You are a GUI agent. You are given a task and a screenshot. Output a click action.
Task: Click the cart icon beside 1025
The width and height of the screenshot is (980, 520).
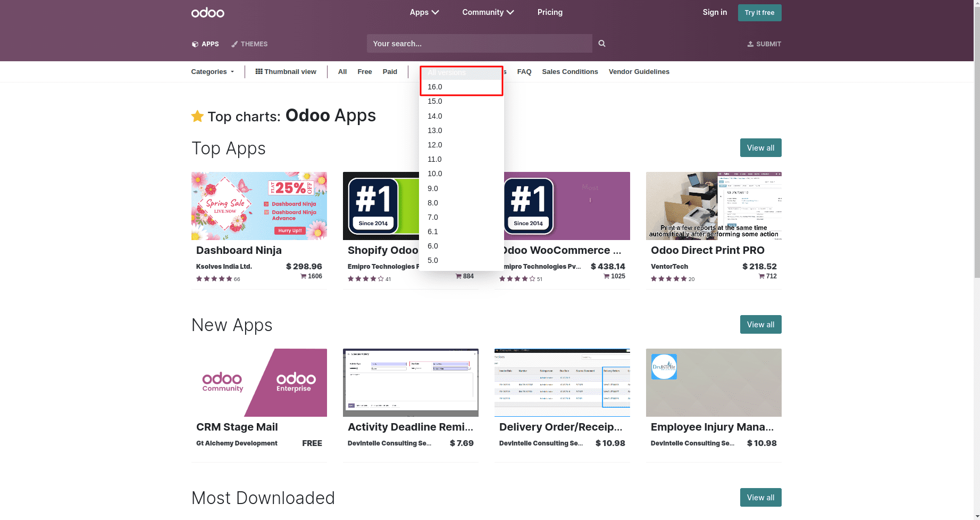tap(606, 276)
